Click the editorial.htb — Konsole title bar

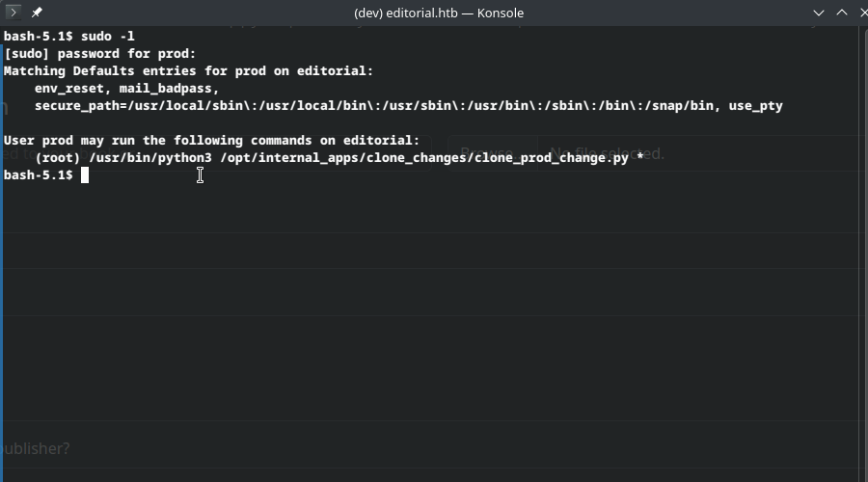(x=439, y=13)
